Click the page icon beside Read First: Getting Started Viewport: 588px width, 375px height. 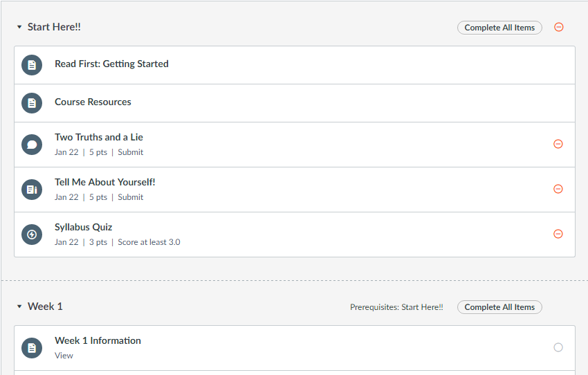click(x=32, y=65)
